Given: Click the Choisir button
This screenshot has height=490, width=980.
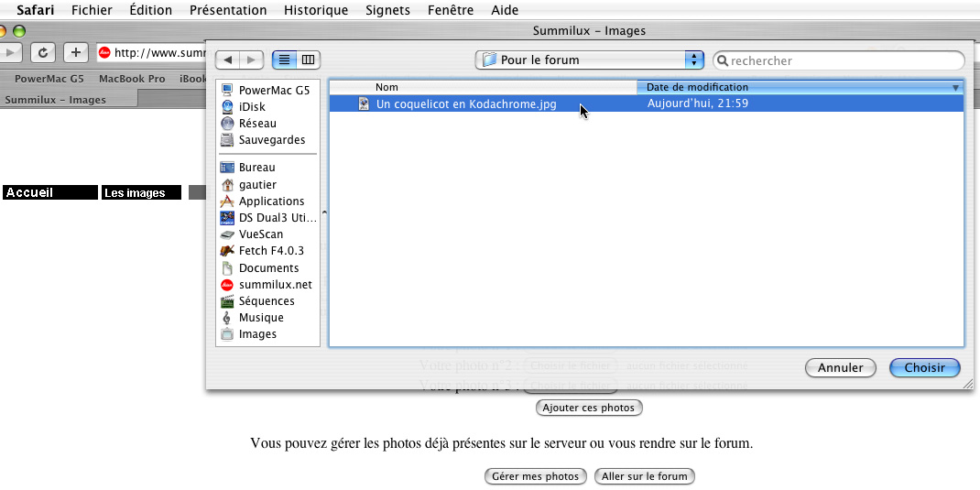Looking at the screenshot, I should (x=924, y=367).
